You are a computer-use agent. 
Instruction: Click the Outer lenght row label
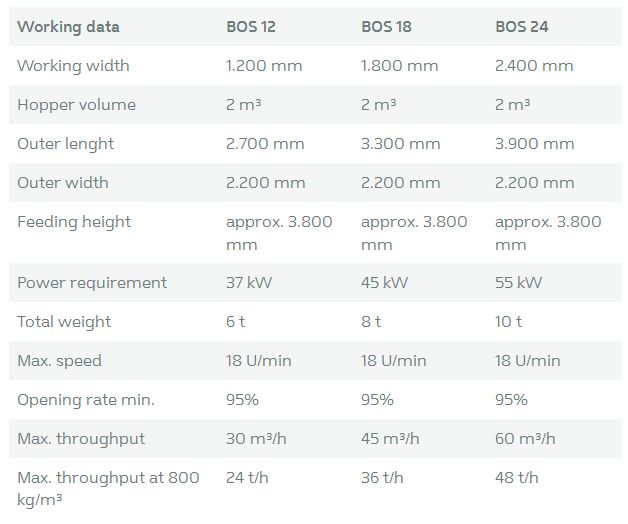pyautogui.click(x=65, y=144)
